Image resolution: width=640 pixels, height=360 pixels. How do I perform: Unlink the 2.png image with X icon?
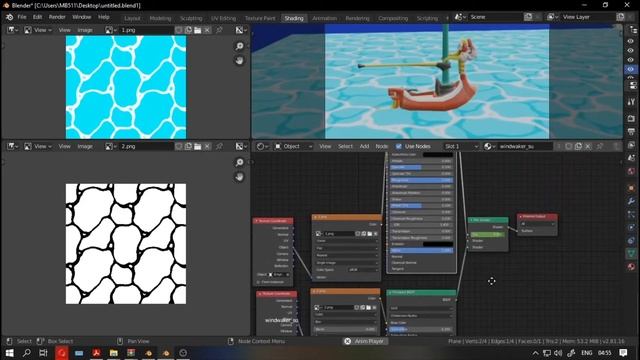click(x=207, y=146)
